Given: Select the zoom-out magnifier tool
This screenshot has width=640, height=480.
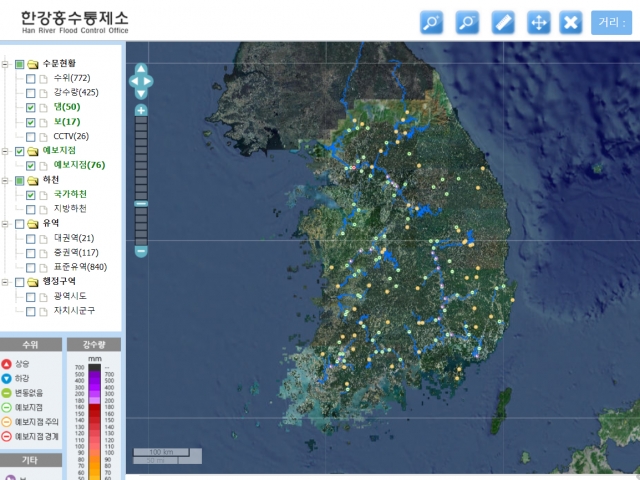Looking at the screenshot, I should [467, 22].
